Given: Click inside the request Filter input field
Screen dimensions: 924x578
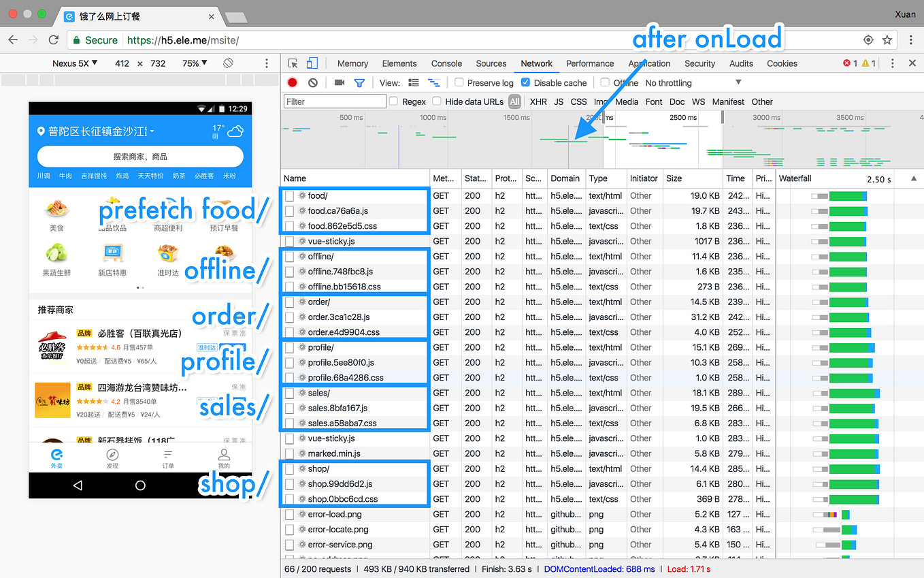Looking at the screenshot, I should click(335, 101).
